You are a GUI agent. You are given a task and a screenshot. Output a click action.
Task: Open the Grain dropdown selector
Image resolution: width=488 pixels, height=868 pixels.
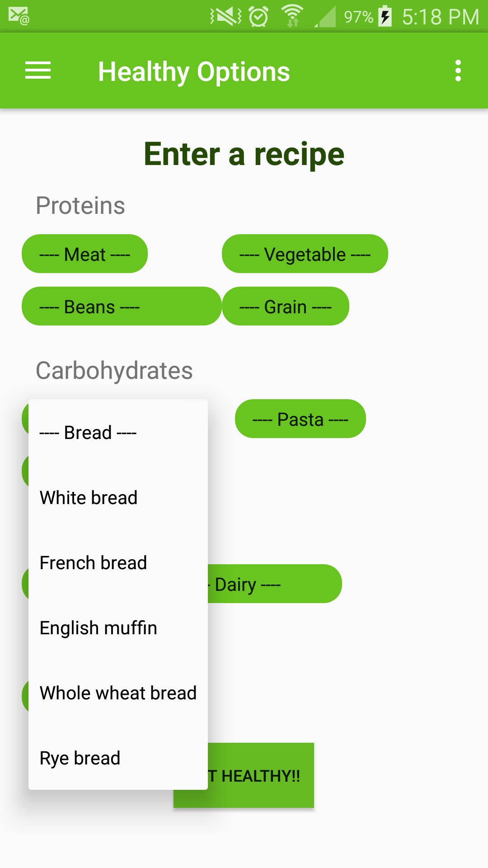point(285,307)
